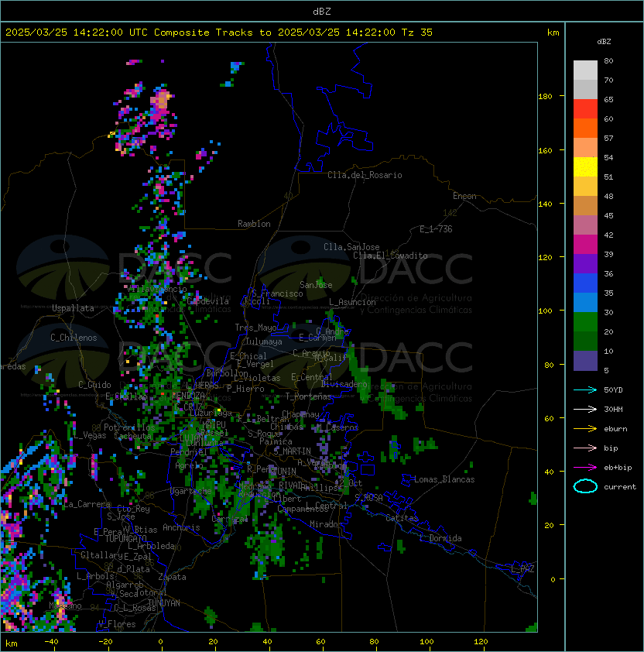Click the 120 tick on horizontal axis
Screen dimensions: 644x652
481,642
